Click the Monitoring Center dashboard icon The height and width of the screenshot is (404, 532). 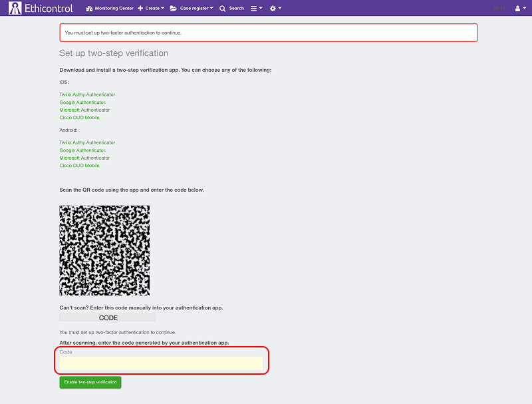89,9
